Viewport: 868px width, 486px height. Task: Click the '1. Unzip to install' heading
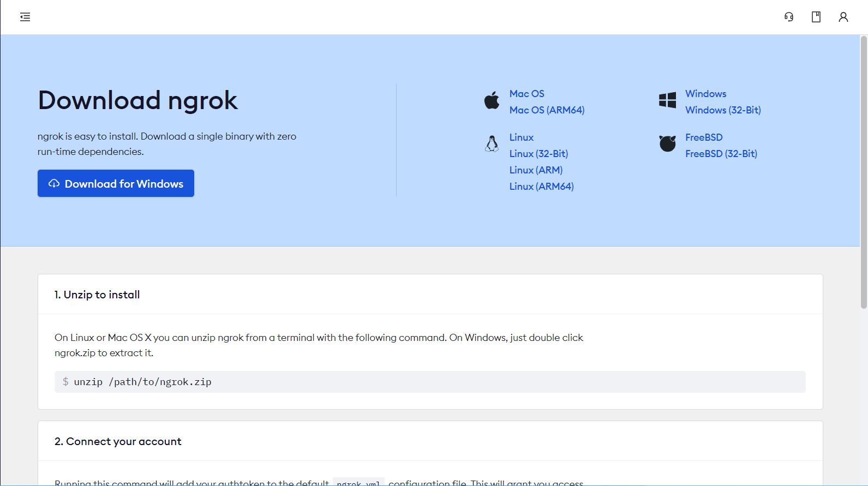pyautogui.click(x=97, y=295)
